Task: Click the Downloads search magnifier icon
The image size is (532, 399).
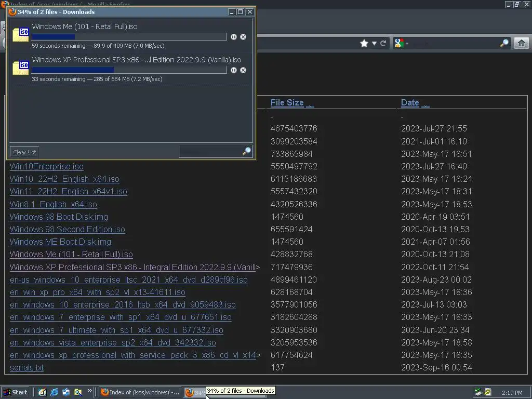Action: (x=247, y=151)
